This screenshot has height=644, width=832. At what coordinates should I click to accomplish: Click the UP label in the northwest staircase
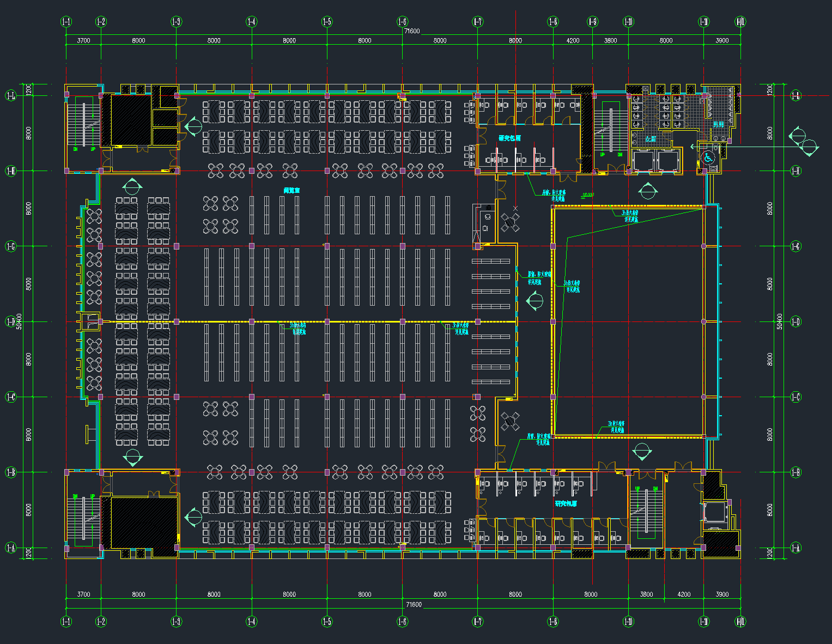pos(93,149)
